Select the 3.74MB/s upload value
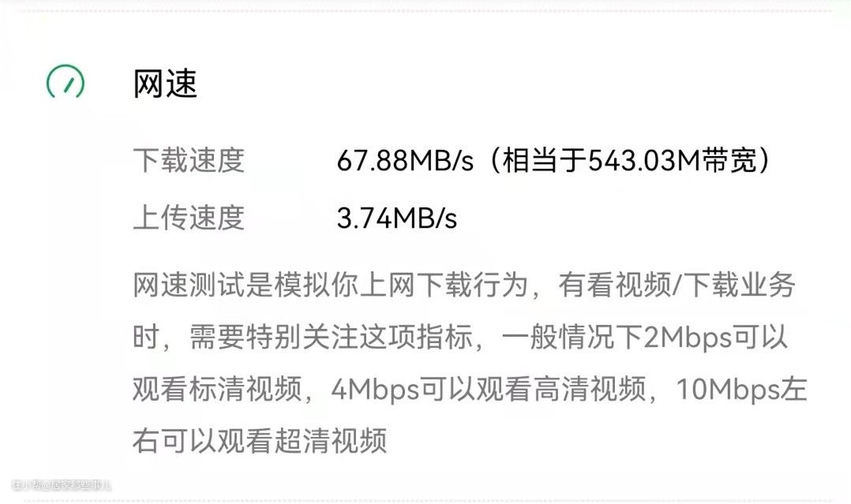This screenshot has height=504, width=851. point(397,218)
